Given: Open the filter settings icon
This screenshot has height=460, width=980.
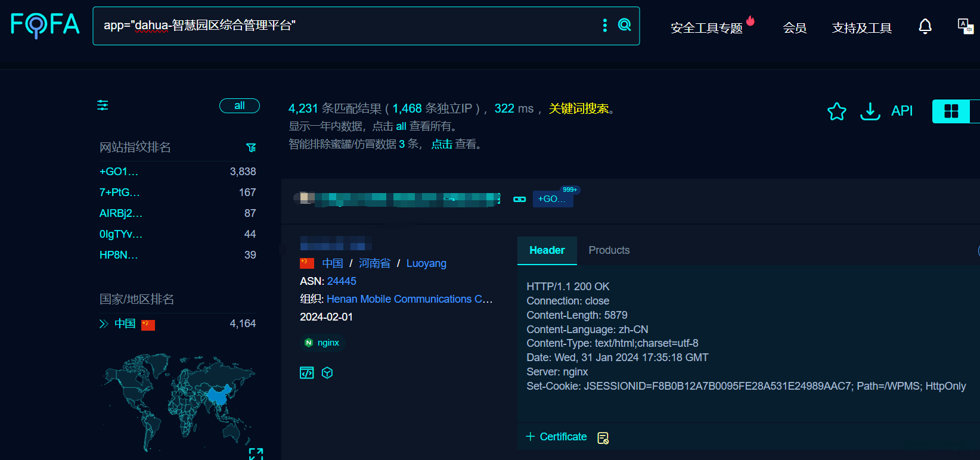Looking at the screenshot, I should click(x=103, y=105).
